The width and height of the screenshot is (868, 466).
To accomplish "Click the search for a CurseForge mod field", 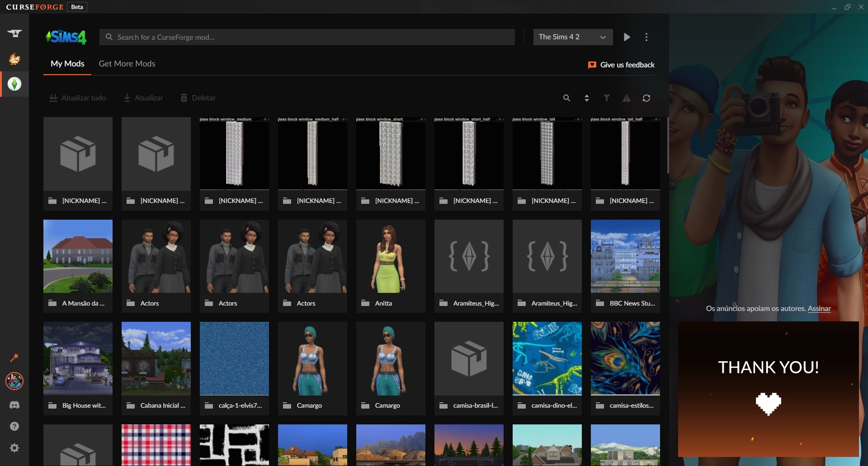I will tap(307, 37).
